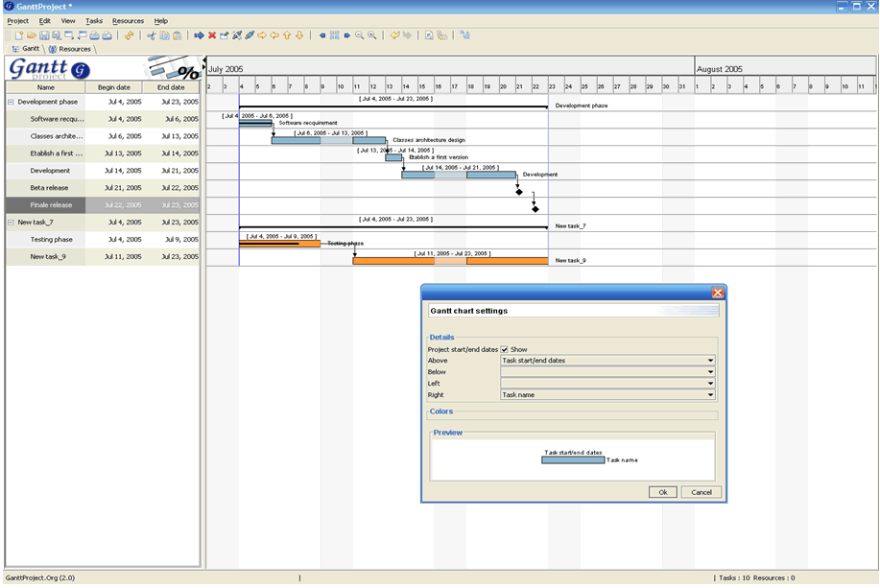
Task: Zoom out using the magnifier minus icon
Action: [360, 35]
